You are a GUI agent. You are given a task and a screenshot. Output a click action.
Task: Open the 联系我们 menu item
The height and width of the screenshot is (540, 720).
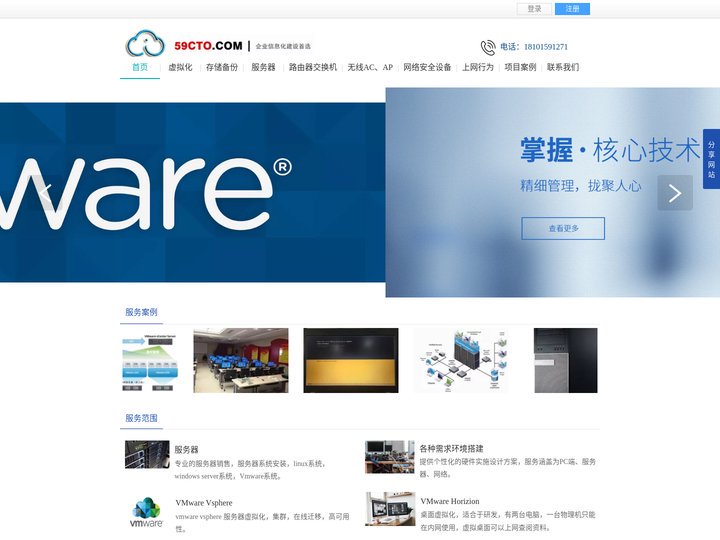[x=563, y=68]
